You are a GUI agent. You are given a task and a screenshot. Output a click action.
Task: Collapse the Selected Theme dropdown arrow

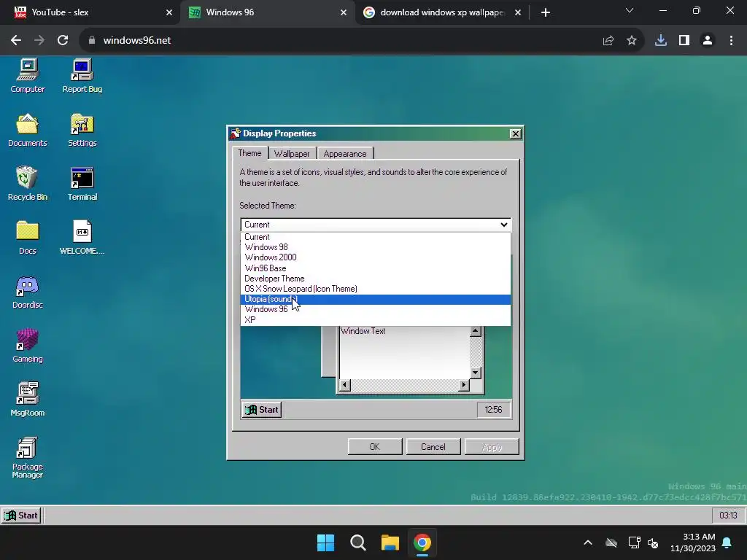pyautogui.click(x=503, y=225)
